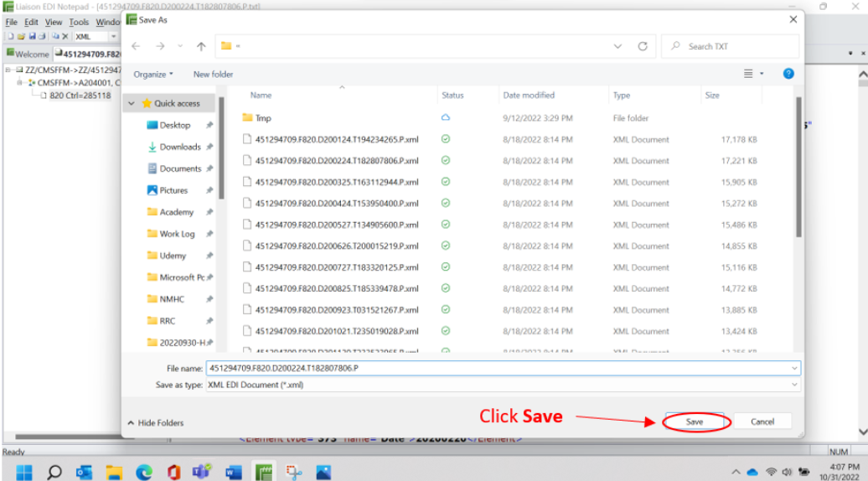Collapse the ZZ/CMSFFM interchange tree node

[8, 70]
